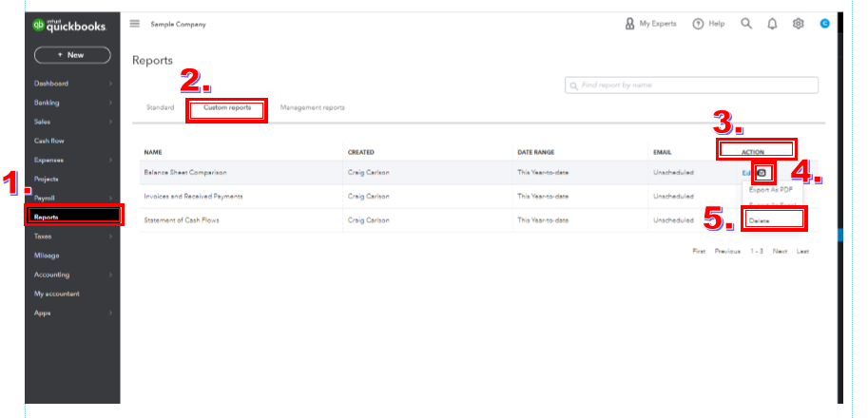
Task: Switch to the Custom reports tab
Action: [227, 107]
